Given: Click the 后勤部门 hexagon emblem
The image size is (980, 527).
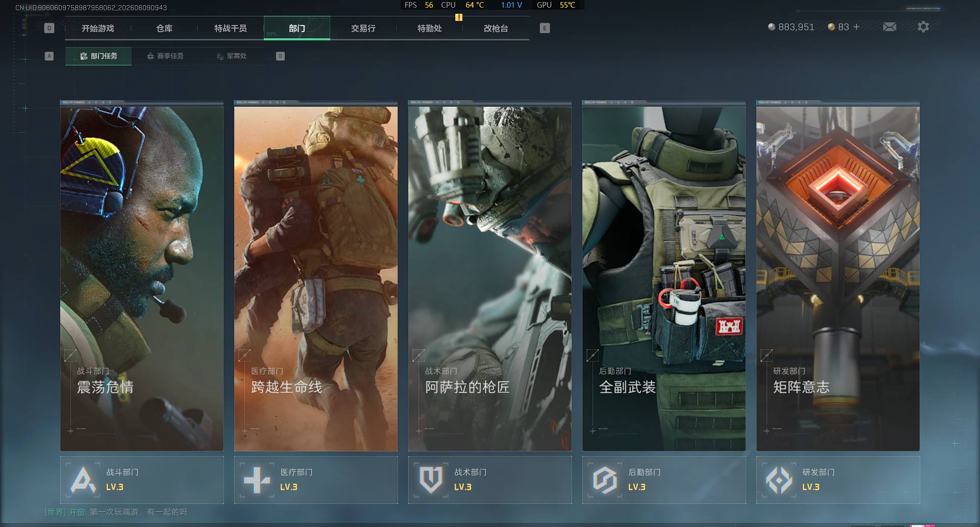Looking at the screenshot, I should (605, 480).
